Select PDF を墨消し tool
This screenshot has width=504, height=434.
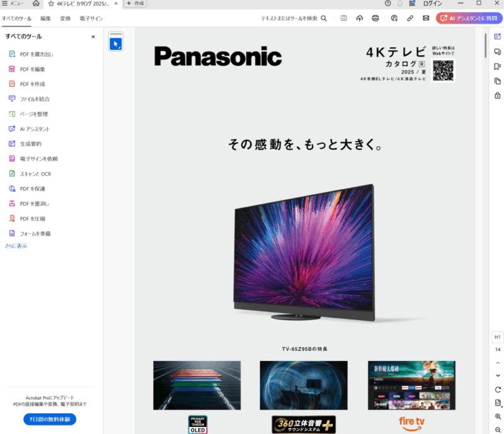29,203
